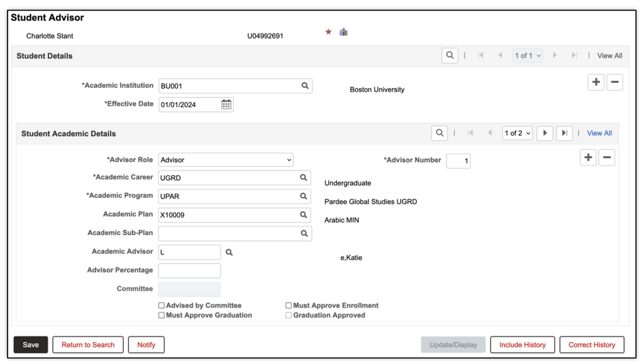The width and height of the screenshot is (644, 364).
Task: Click the Arabic MIN description
Action: click(x=341, y=220)
